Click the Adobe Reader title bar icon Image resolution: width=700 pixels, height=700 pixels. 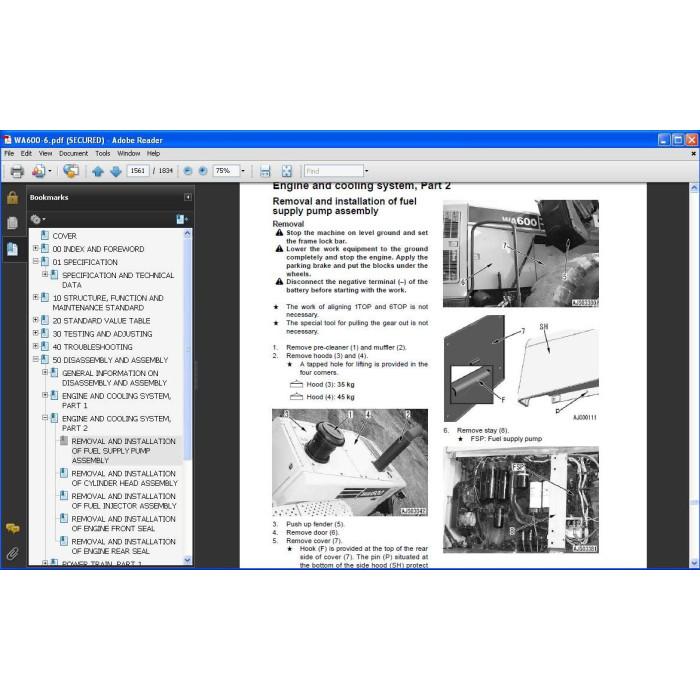click(x=7, y=140)
